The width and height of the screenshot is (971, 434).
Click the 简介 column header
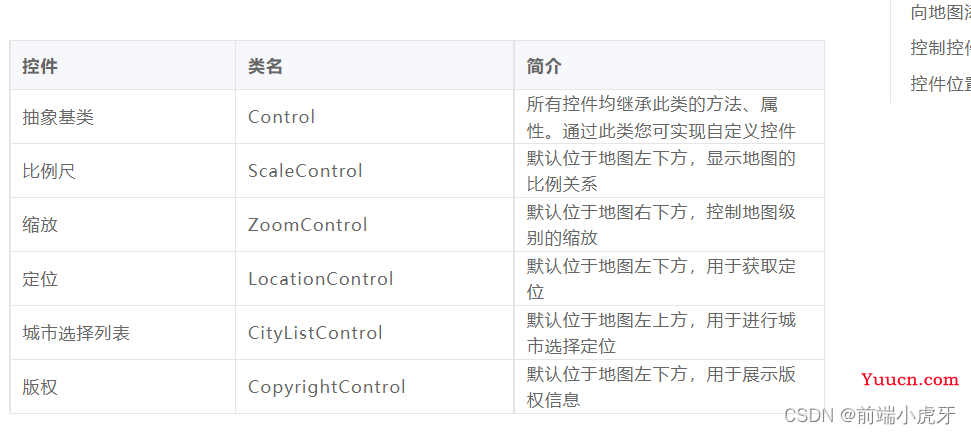tap(544, 66)
